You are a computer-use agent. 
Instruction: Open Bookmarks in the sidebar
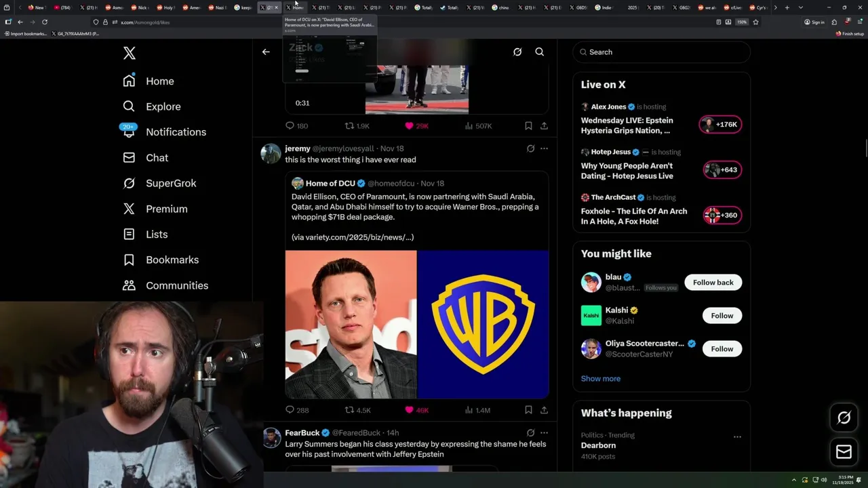pos(161,260)
